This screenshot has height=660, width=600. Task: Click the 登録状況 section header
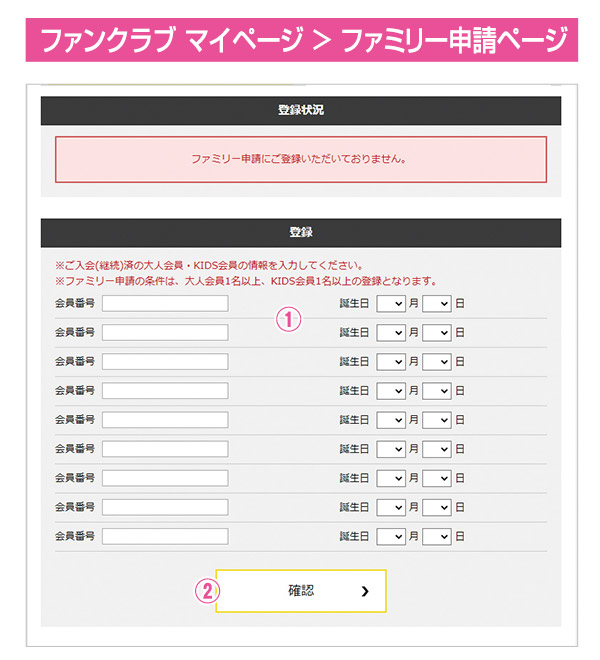[x=300, y=110]
